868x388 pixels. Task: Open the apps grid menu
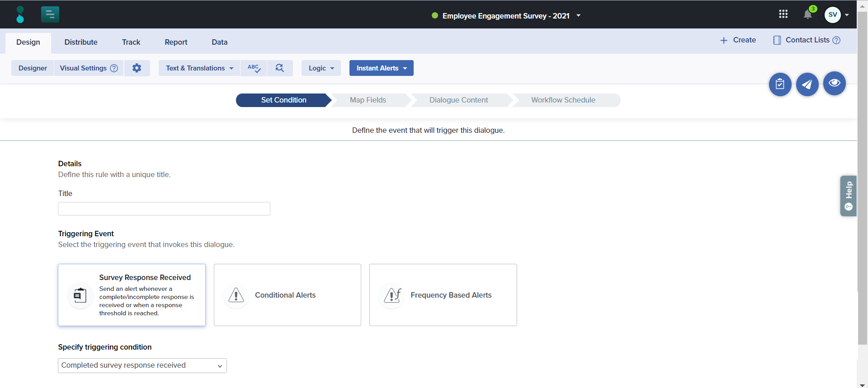tap(783, 14)
